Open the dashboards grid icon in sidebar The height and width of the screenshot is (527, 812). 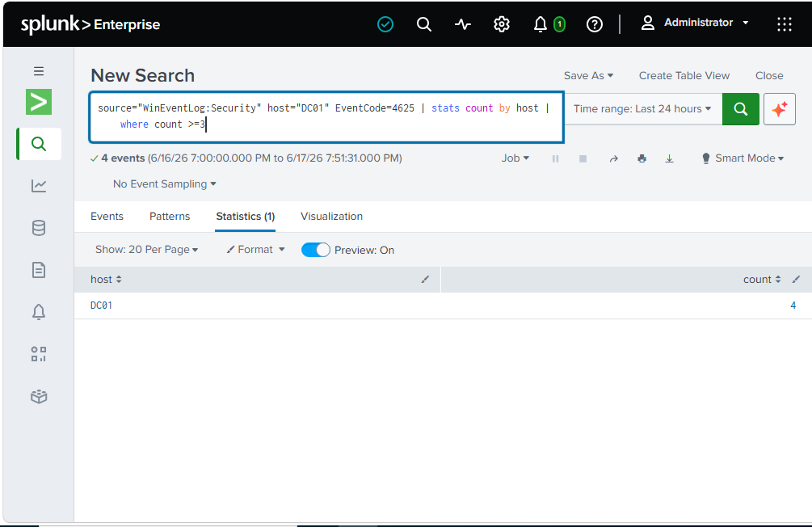pos(39,354)
